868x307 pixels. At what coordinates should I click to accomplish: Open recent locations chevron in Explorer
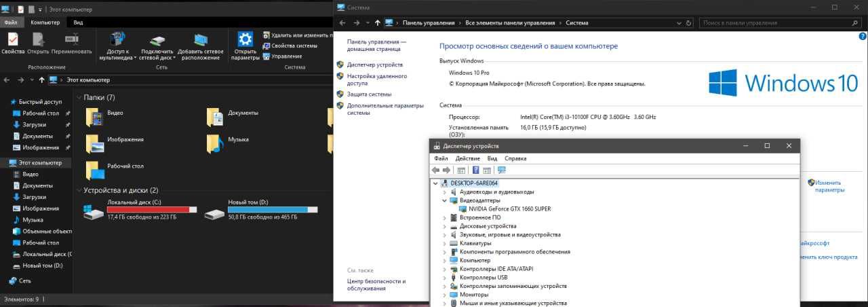pos(32,80)
